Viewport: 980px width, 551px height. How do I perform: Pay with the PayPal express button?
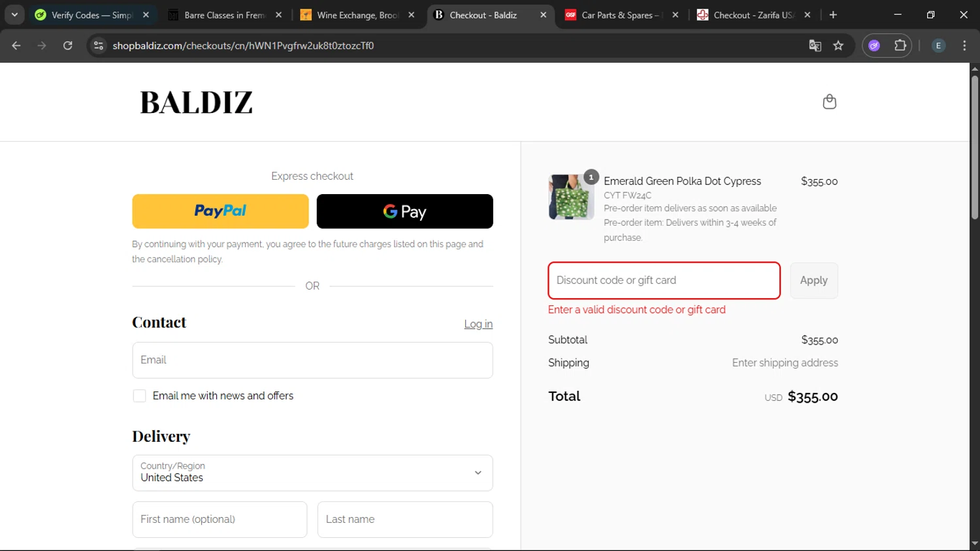tap(220, 211)
